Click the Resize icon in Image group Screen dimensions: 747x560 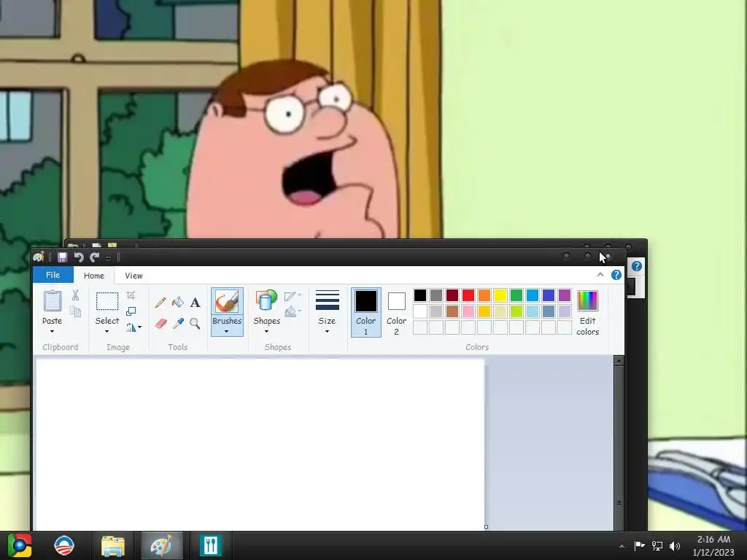(131, 311)
